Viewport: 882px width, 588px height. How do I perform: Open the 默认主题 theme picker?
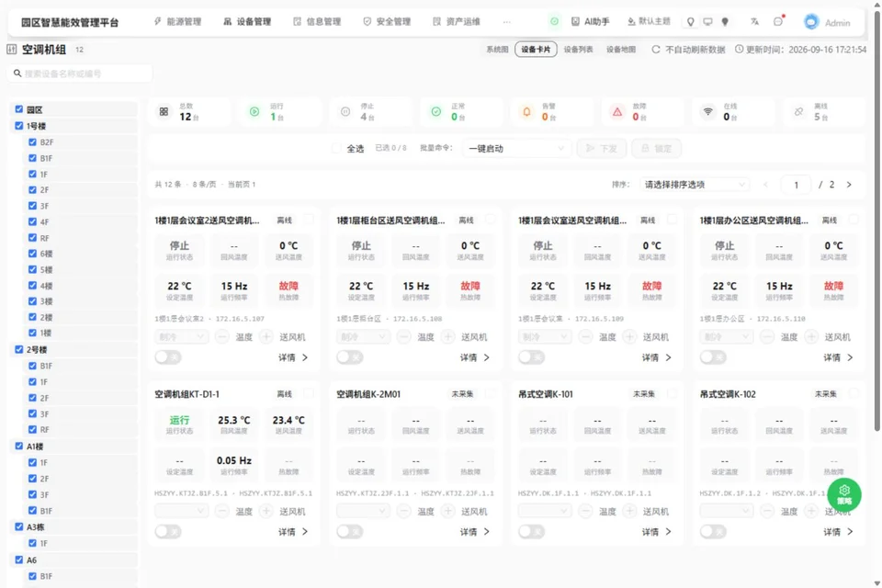pos(649,21)
